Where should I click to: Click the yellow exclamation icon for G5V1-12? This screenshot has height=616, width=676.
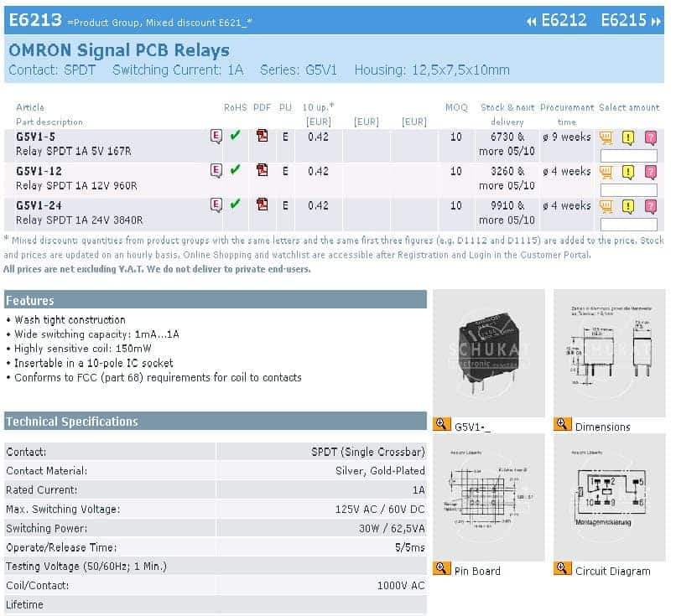(628, 173)
